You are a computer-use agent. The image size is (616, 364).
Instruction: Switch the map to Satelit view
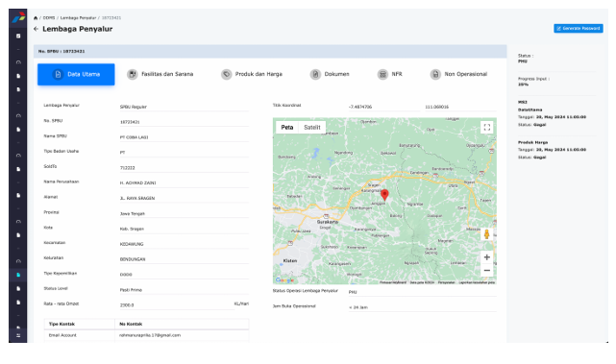pyautogui.click(x=312, y=127)
